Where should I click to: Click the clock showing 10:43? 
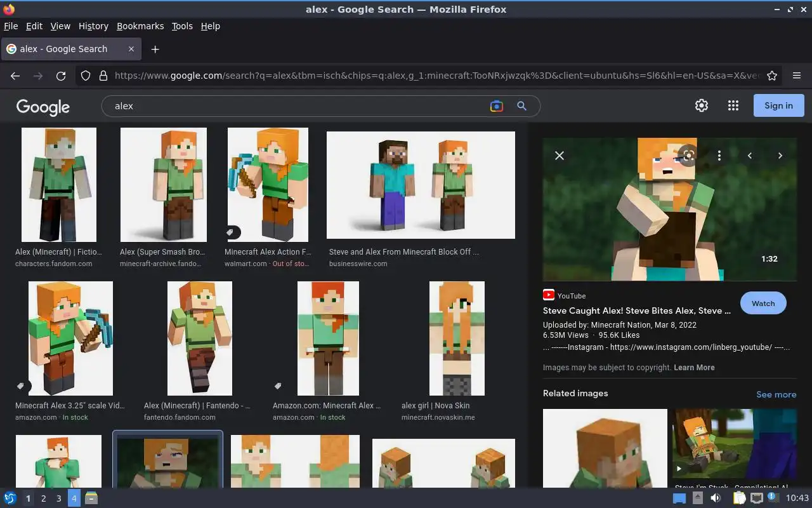797,498
